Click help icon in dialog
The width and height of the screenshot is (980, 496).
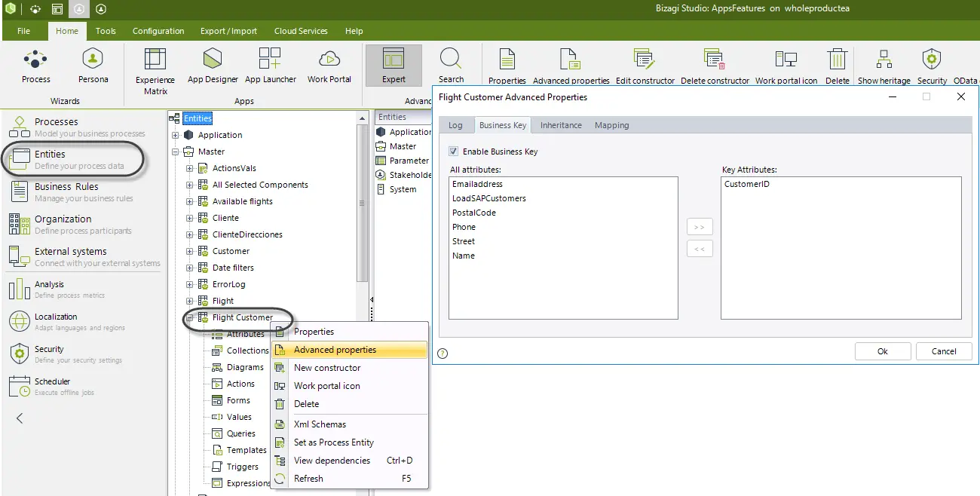point(443,353)
